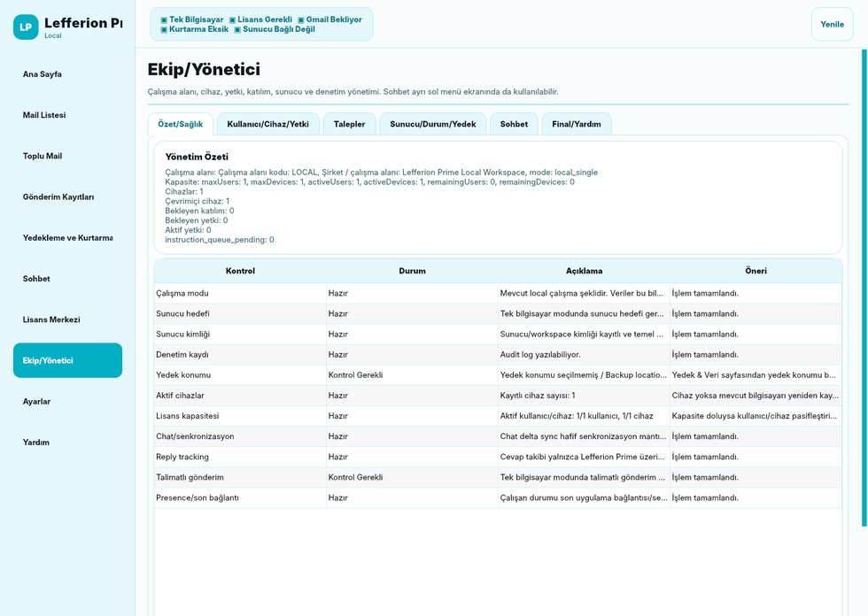Click the Kurtarma Eksik status badge
This screenshot has width=868, height=616.
pos(194,29)
